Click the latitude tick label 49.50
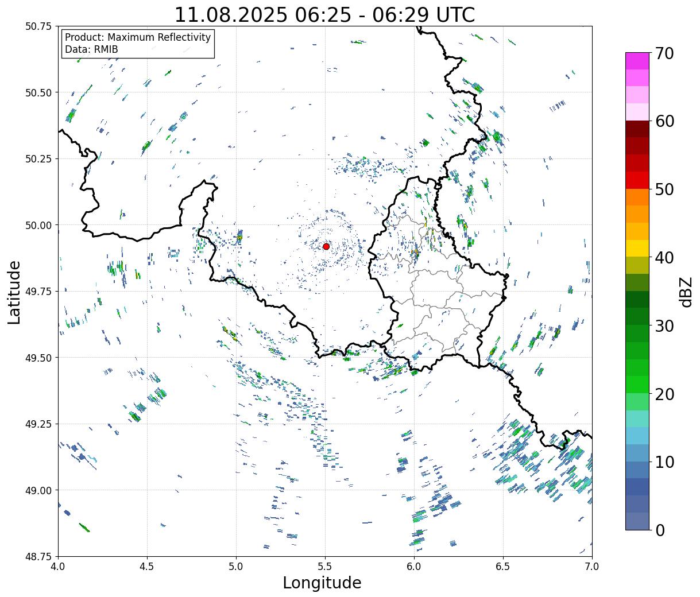 (38, 358)
